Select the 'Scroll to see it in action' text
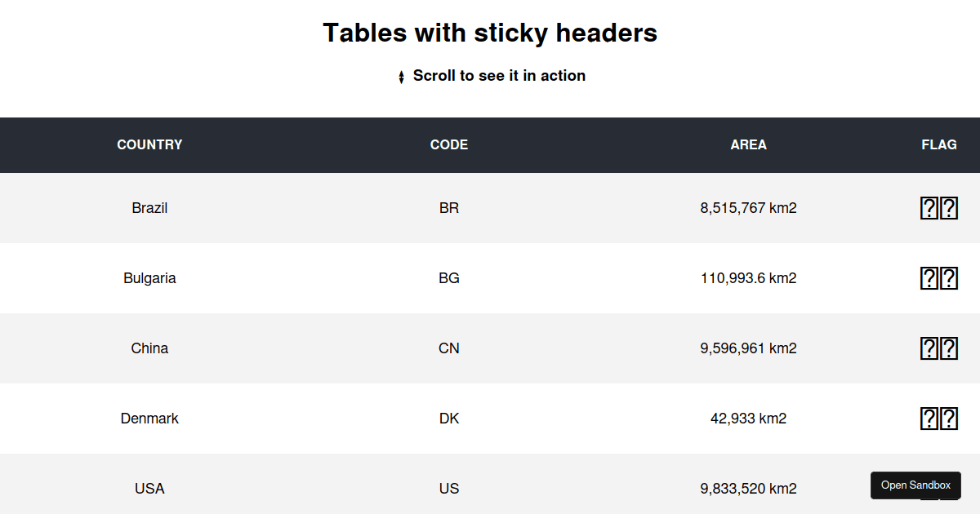980x514 pixels. tap(500, 76)
